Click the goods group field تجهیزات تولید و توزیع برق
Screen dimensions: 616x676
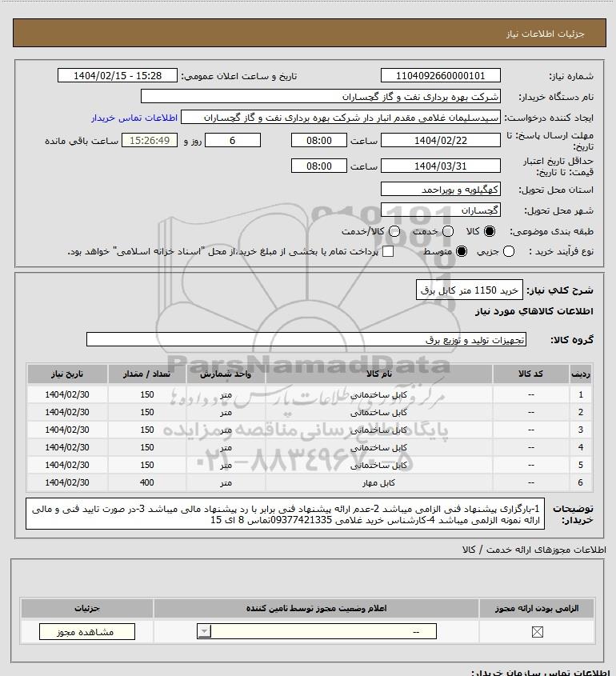pyautogui.click(x=306, y=340)
